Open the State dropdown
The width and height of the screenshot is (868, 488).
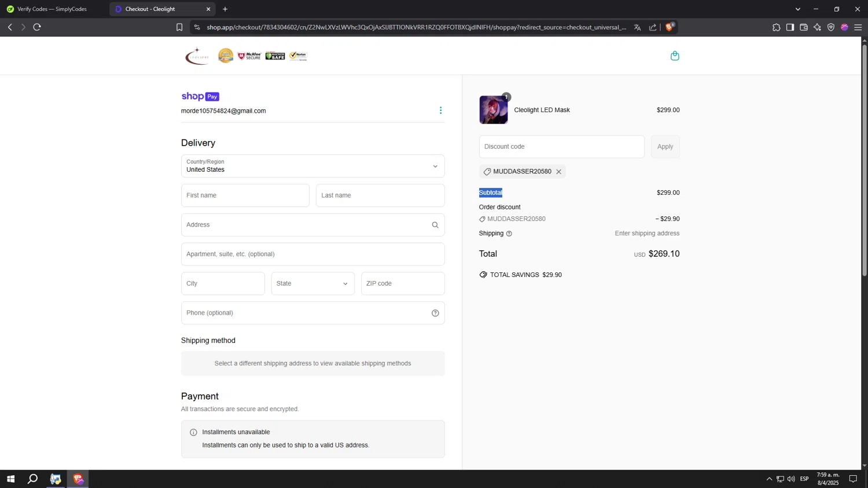coord(313,283)
